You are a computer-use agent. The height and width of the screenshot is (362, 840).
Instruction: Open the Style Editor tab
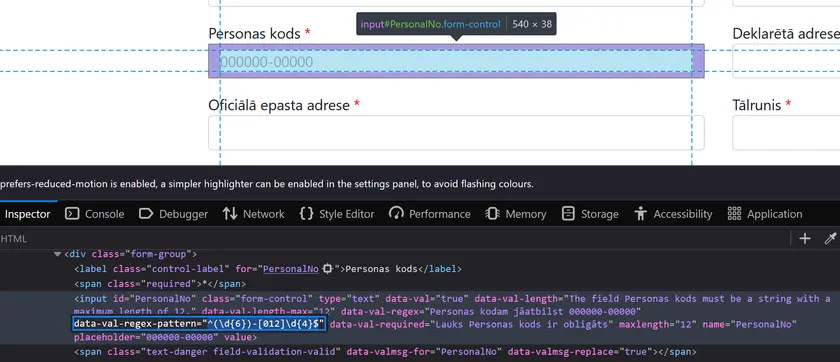(x=336, y=214)
